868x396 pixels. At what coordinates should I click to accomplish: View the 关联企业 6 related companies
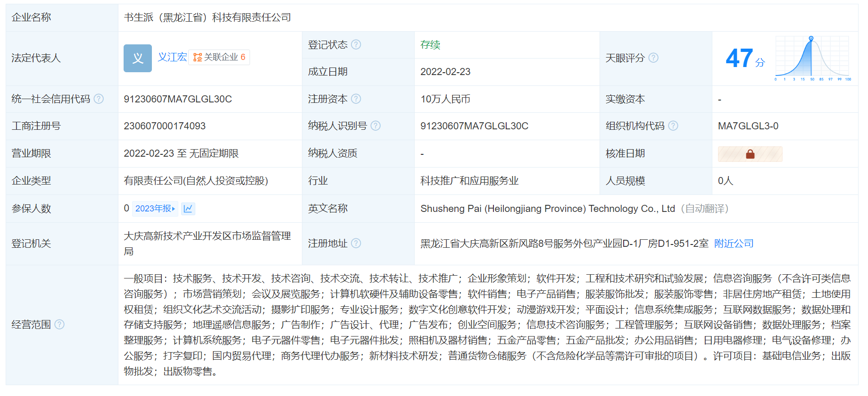(x=219, y=57)
